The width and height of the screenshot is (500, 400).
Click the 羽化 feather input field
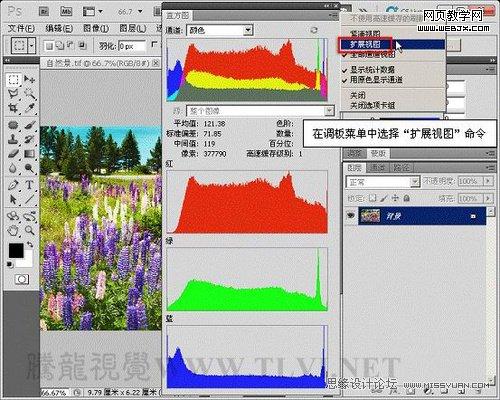(x=132, y=46)
